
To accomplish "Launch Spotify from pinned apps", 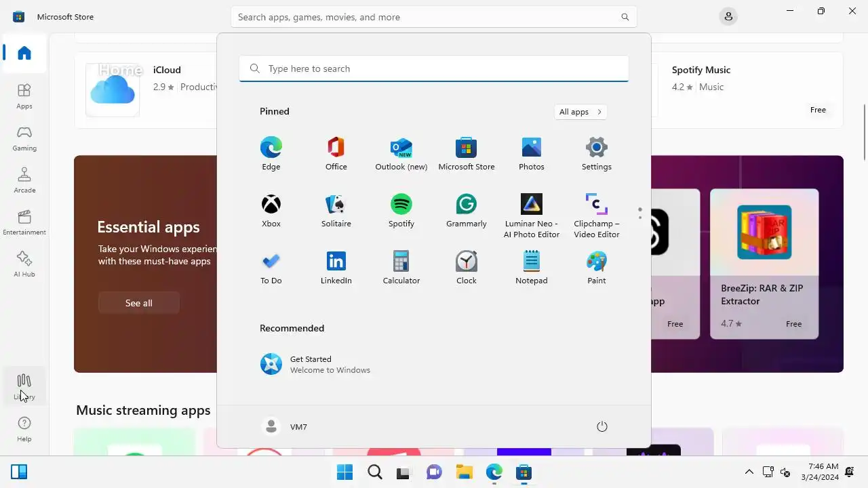I will pyautogui.click(x=401, y=211).
